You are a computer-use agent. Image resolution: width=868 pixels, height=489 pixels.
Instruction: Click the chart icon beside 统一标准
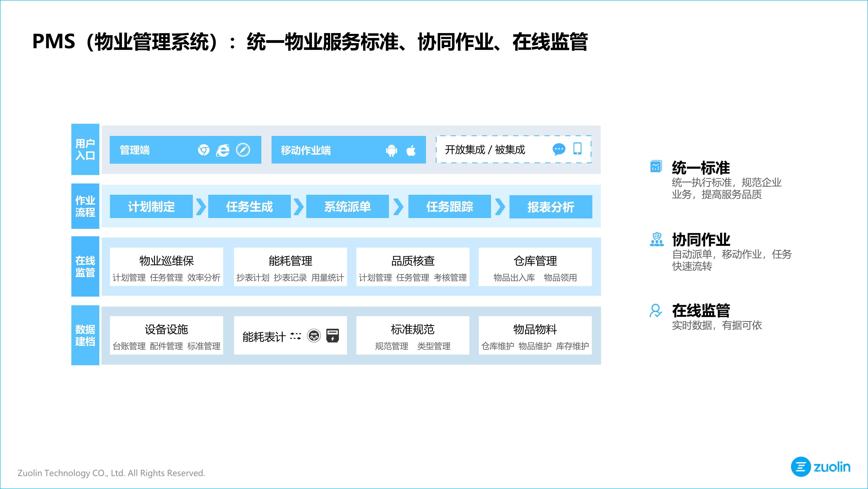656,166
